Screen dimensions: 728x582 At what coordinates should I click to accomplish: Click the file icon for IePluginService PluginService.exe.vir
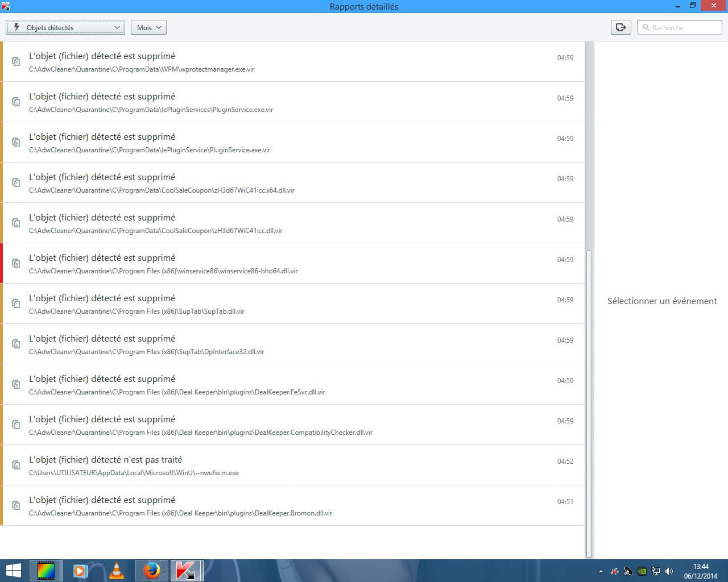tap(16, 142)
